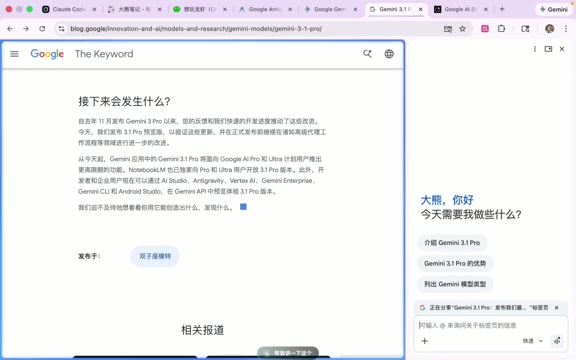Click the 接下来会发生什么? heading
Viewport: 576px width, 360px height.
[x=124, y=101]
